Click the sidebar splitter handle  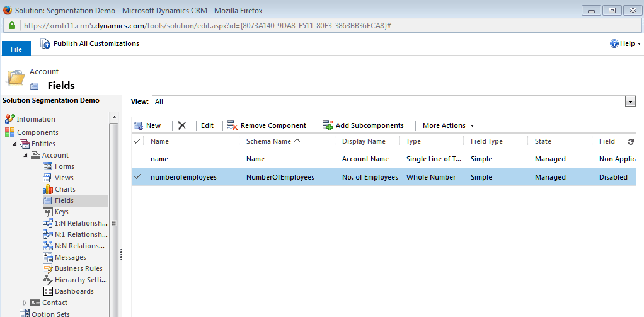[x=121, y=255]
